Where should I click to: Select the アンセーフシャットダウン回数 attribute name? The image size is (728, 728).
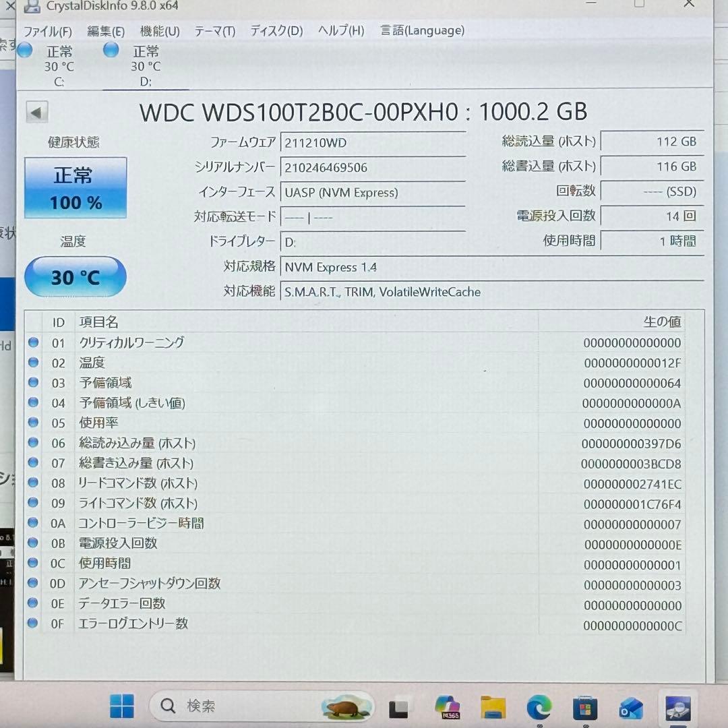coord(150,584)
